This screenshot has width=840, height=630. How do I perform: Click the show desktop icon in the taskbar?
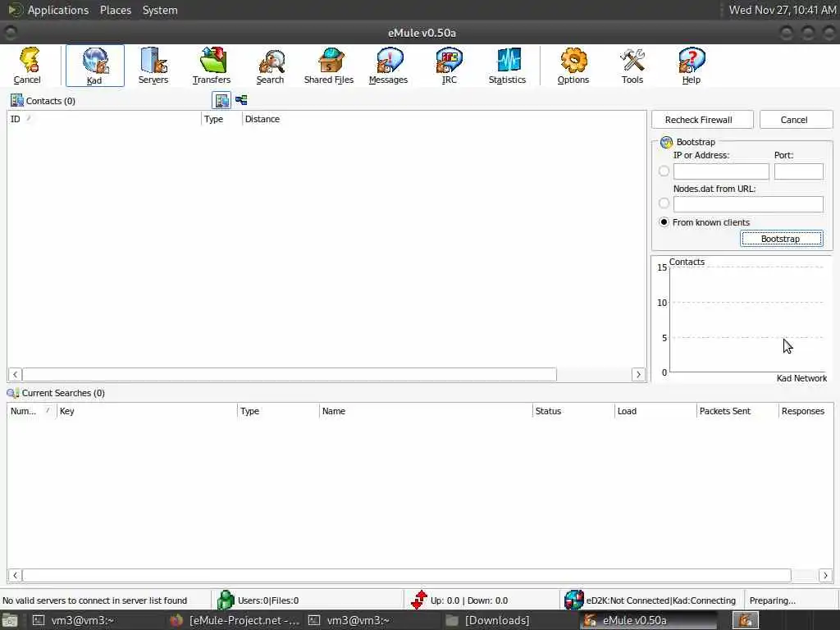point(10,621)
